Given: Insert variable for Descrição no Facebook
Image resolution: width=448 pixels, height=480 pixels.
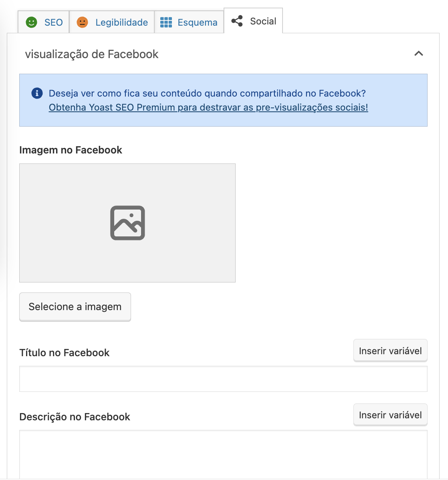Looking at the screenshot, I should (x=390, y=415).
